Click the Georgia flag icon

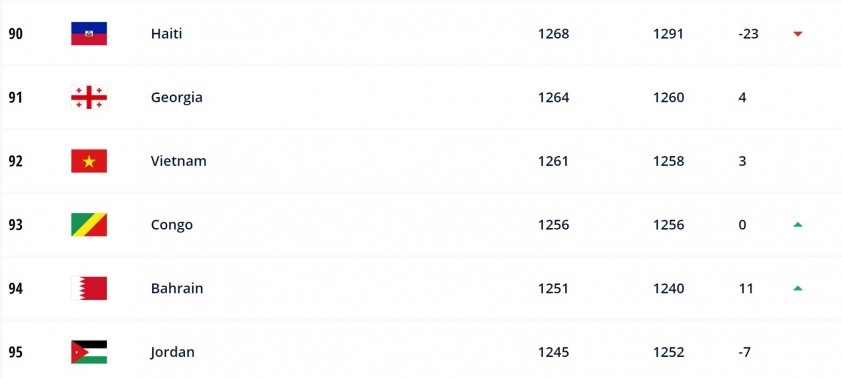pos(89,97)
